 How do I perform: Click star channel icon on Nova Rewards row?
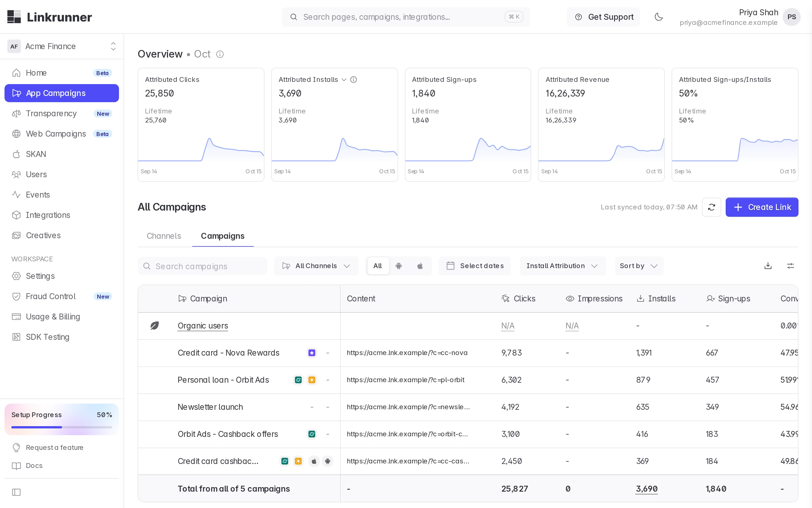tap(312, 352)
